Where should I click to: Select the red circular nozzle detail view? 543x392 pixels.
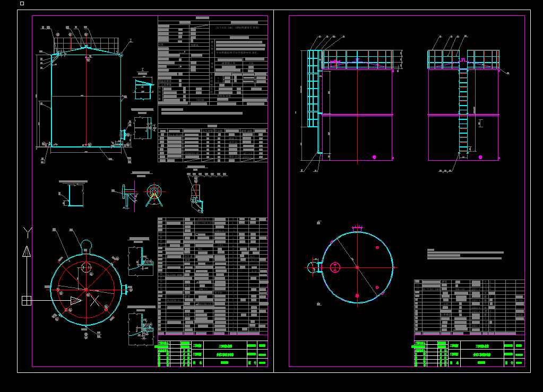point(154,192)
